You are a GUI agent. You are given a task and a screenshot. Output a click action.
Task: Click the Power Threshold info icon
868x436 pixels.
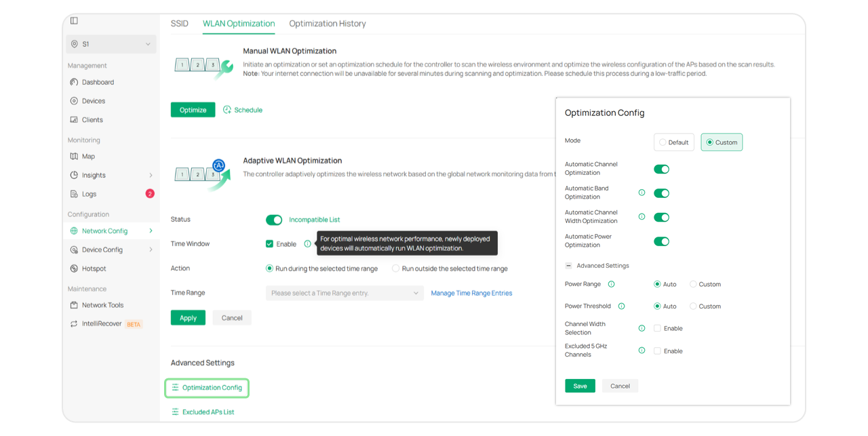pyautogui.click(x=621, y=306)
